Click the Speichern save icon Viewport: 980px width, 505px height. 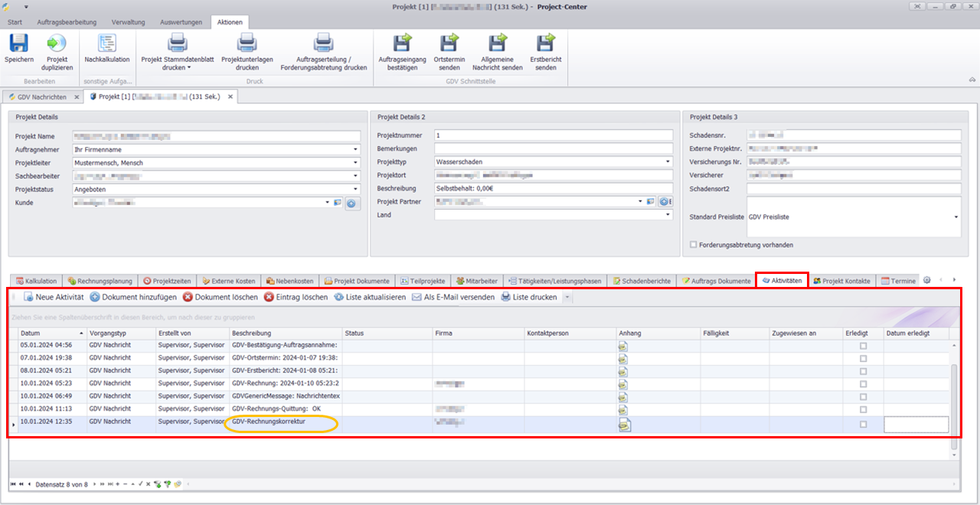pos(18,44)
